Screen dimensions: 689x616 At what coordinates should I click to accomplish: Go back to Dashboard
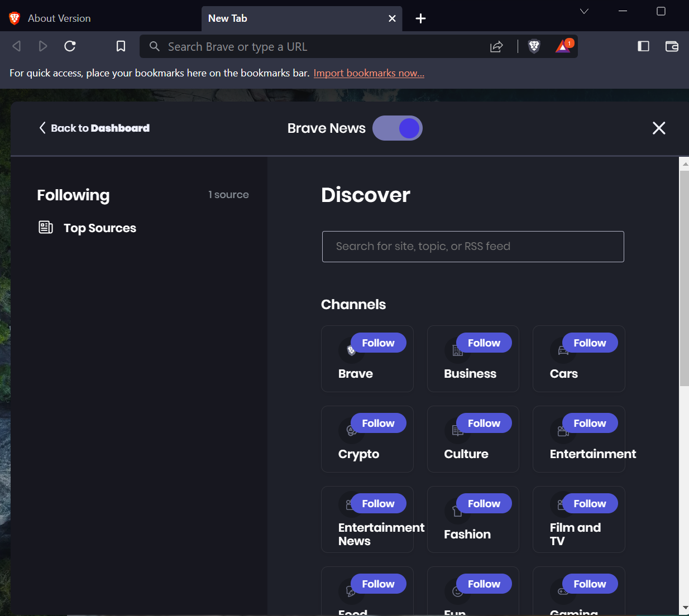(94, 128)
